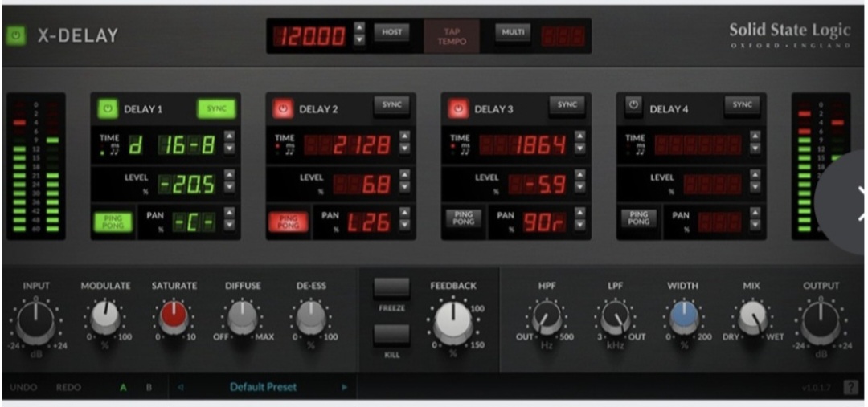
Task: Decrease Delay 1 pan value
Action: pyautogui.click(x=229, y=225)
